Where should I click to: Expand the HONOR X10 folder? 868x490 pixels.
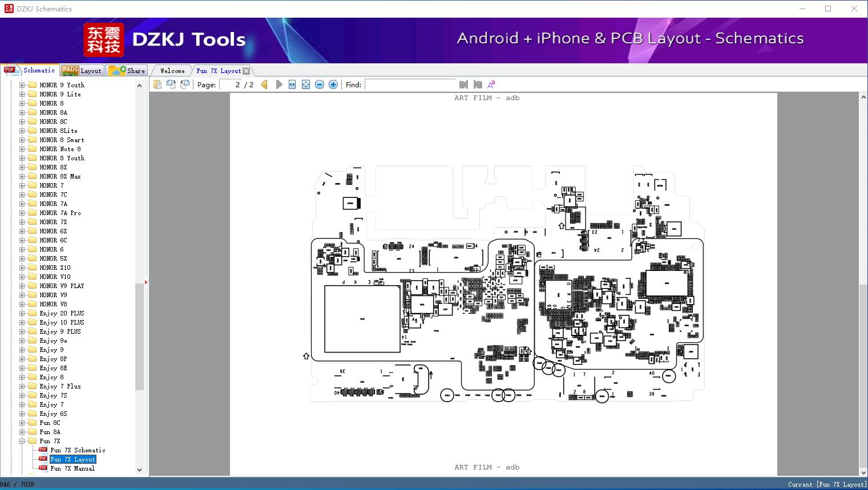tap(22, 268)
